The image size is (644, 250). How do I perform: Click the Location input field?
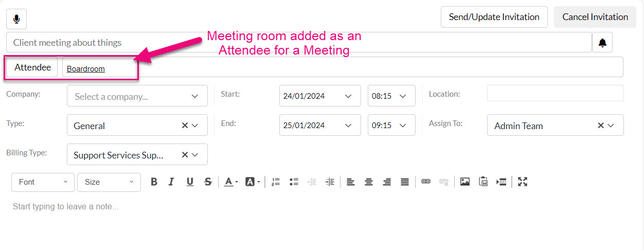(555, 93)
